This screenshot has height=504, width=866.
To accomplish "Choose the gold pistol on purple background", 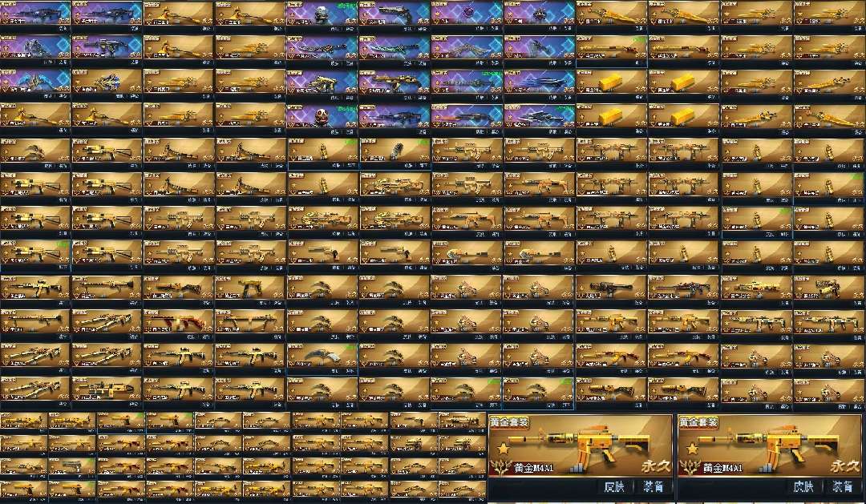I will [322, 83].
